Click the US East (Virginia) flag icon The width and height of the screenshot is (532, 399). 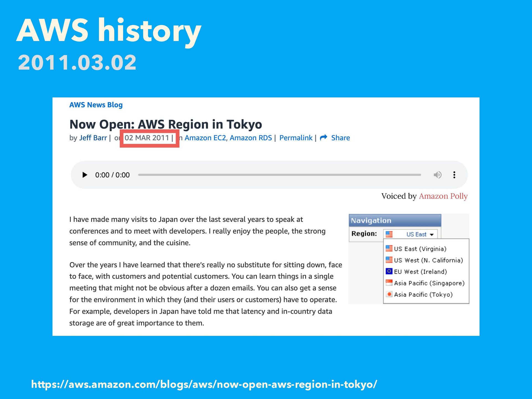point(389,249)
